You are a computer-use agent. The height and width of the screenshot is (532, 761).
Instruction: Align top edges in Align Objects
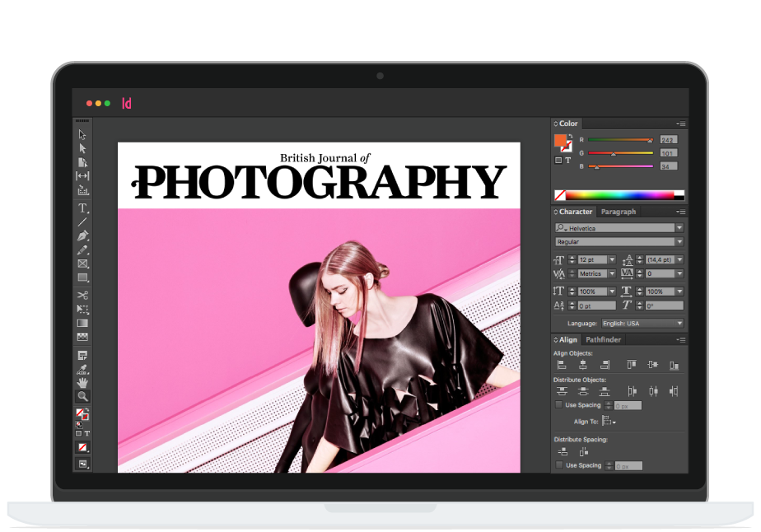pyautogui.click(x=632, y=365)
